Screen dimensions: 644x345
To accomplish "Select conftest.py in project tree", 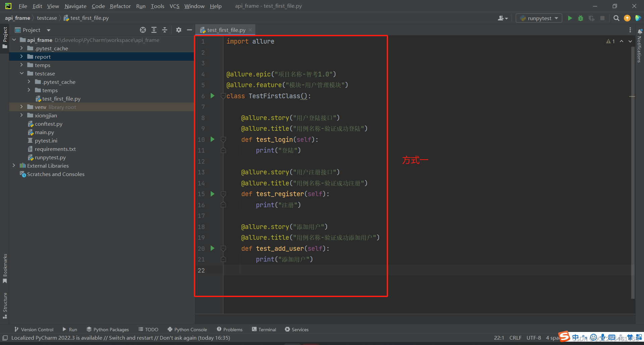I will pos(48,124).
